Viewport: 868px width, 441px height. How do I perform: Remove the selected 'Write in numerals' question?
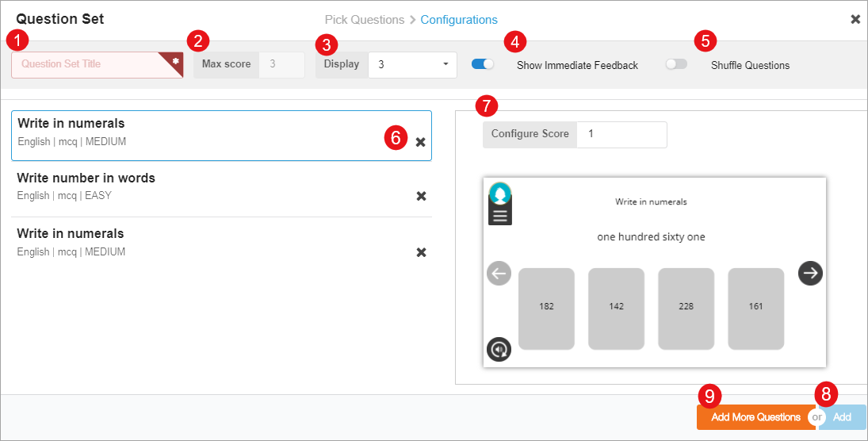click(421, 142)
